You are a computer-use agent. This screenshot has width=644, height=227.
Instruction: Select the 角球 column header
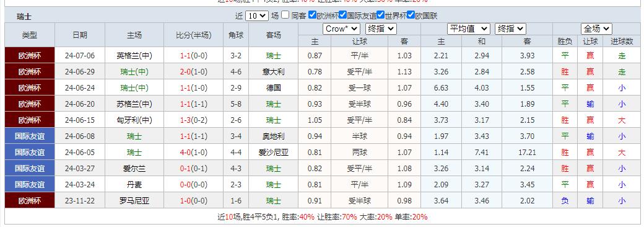click(236, 35)
